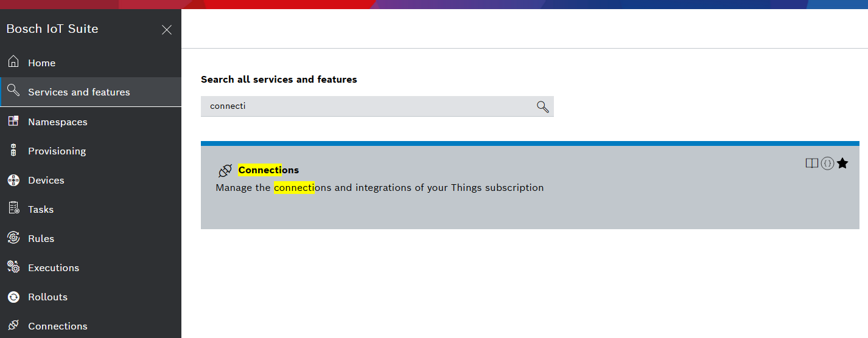Viewport: 868px width, 338px height.
Task: Open Connections documentation book icon
Action: point(811,163)
